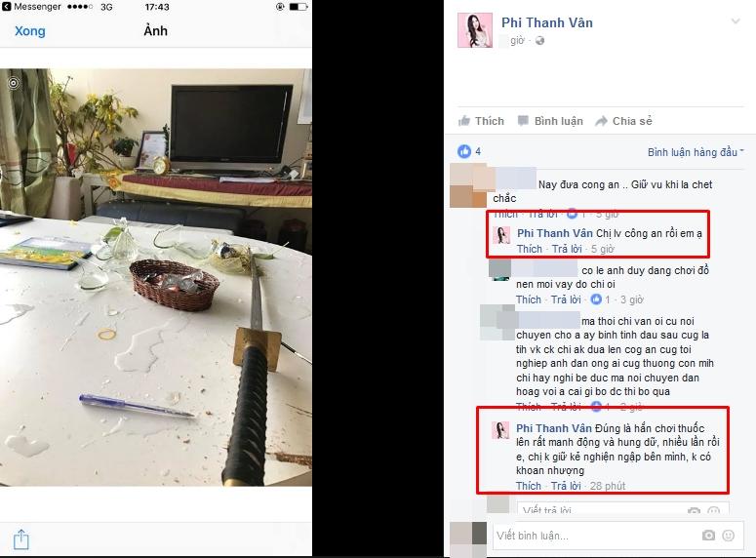Click Trả lời under the 28 phút comment
The height and width of the screenshot is (558, 756).
click(566, 486)
